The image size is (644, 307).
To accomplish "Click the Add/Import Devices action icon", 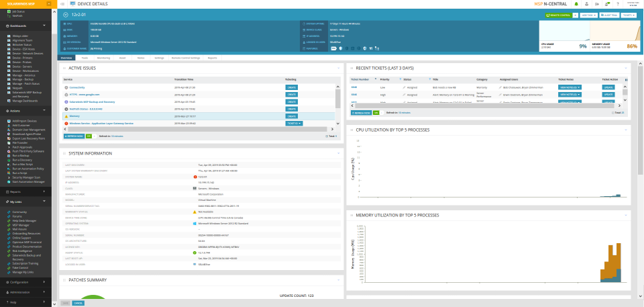I will [9, 121].
